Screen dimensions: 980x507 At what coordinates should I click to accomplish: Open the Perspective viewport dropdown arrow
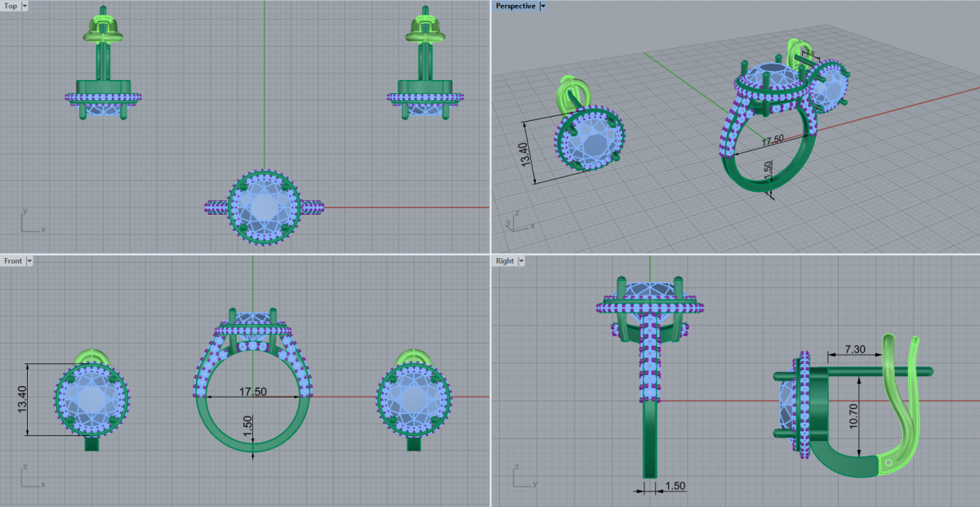543,6
